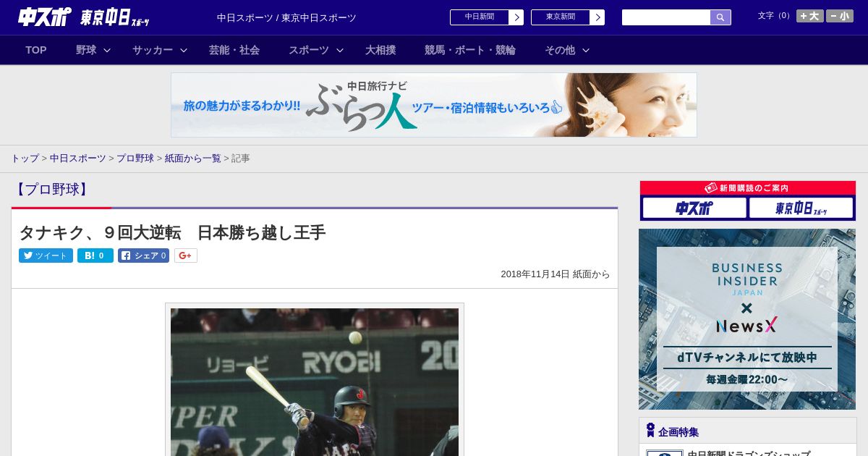Select 競馬・ボート・競輪 in navigation bar
Image resolution: width=868 pixels, height=456 pixels.
click(470, 50)
